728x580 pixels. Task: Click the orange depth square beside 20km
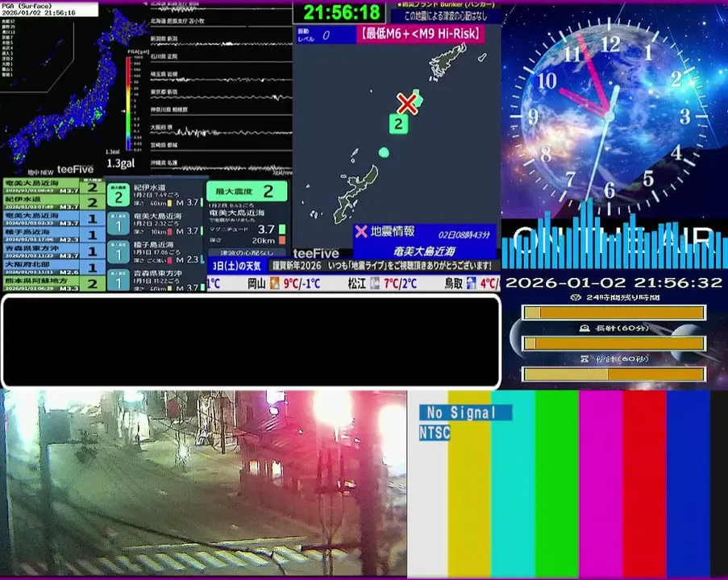point(282,240)
